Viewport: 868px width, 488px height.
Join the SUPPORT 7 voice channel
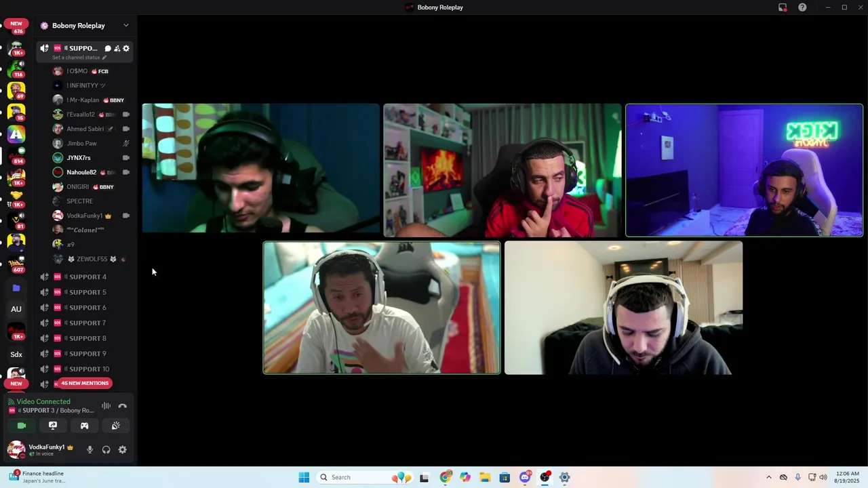pyautogui.click(x=84, y=323)
